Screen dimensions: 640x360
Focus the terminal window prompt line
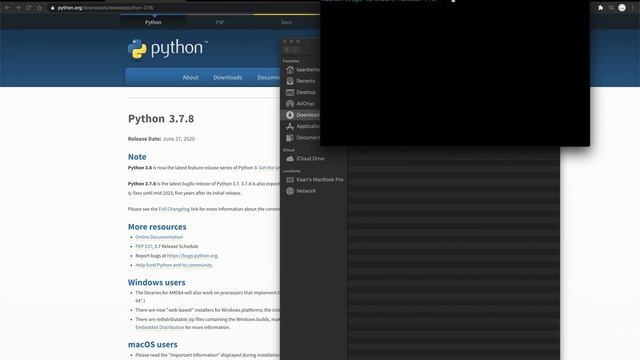tap(388, 1)
